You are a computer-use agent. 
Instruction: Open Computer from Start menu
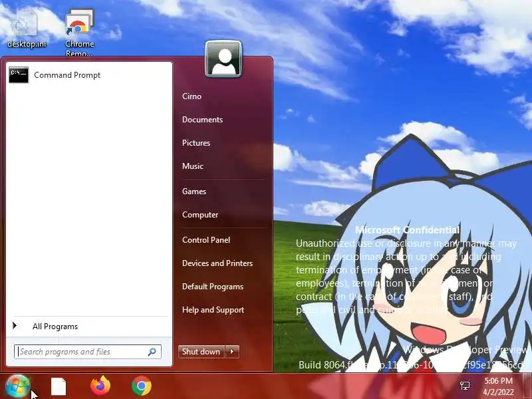(x=200, y=215)
